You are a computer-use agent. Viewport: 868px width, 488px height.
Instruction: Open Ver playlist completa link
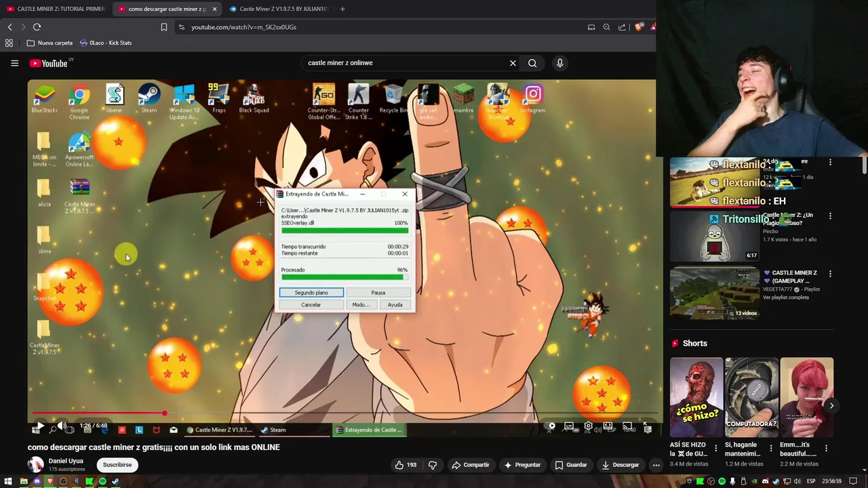(785, 298)
